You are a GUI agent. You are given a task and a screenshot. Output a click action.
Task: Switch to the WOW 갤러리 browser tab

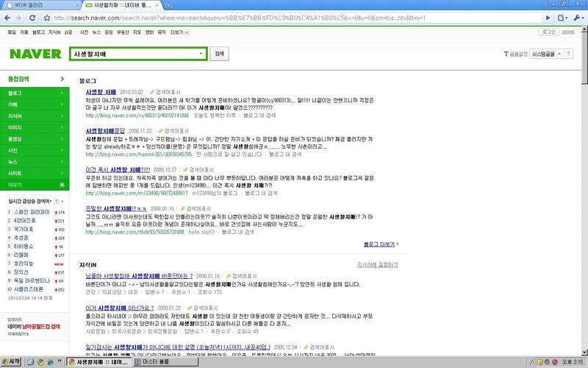pos(41,5)
